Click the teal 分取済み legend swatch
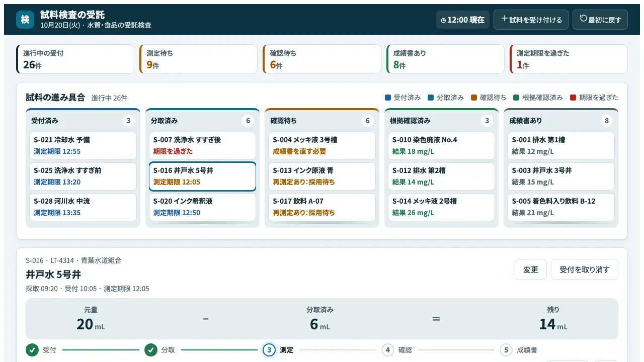644x362 pixels. click(431, 98)
